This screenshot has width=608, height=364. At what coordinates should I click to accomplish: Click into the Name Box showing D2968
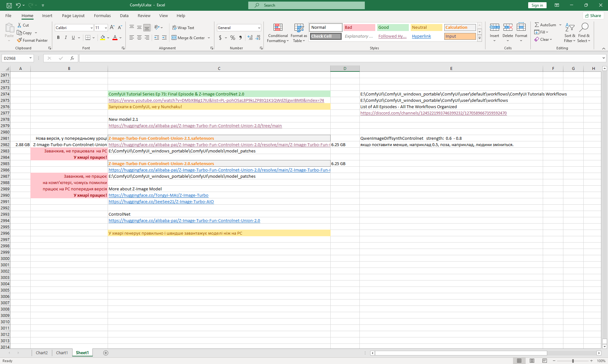pos(15,58)
